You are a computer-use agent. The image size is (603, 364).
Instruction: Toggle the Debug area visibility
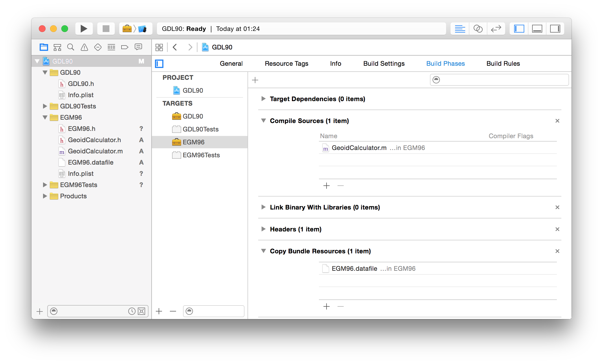tap(537, 29)
